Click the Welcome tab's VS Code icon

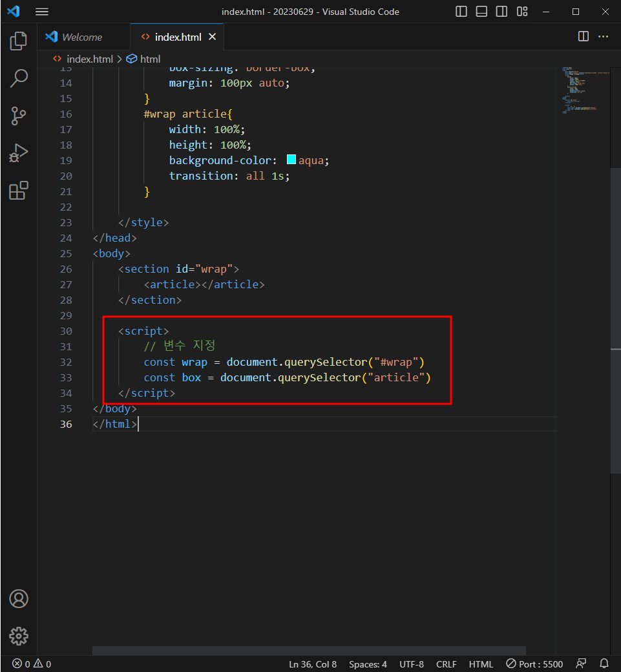(52, 36)
